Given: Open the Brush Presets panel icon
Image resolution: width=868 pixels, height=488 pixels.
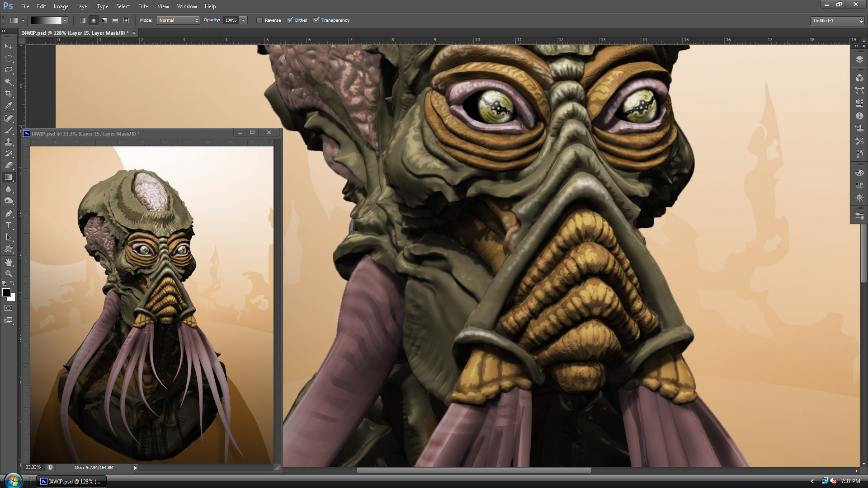Looking at the screenshot, I should [x=859, y=217].
